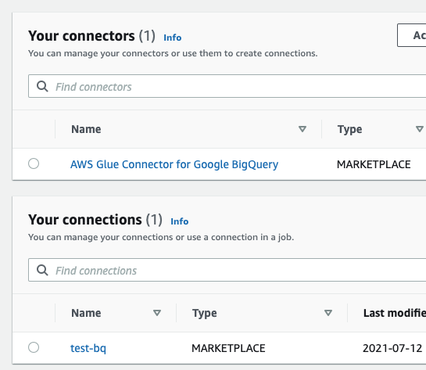Click the Find connections search field

click(x=227, y=270)
